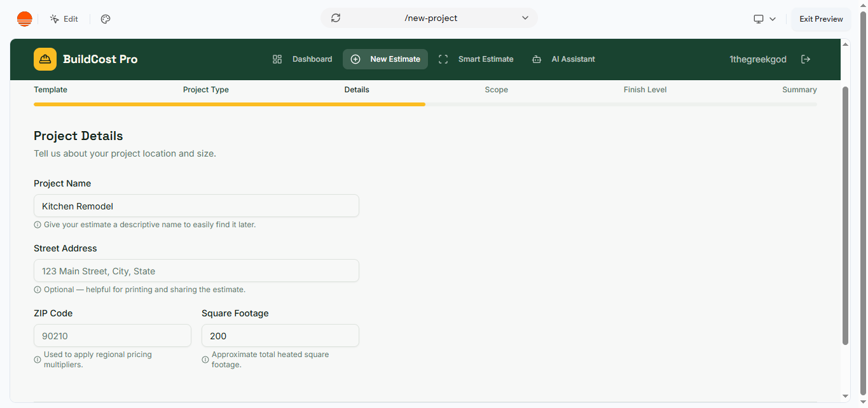Screen dimensions: 868x408
Task: Click the Dashboard grid icon
Action: (277, 59)
